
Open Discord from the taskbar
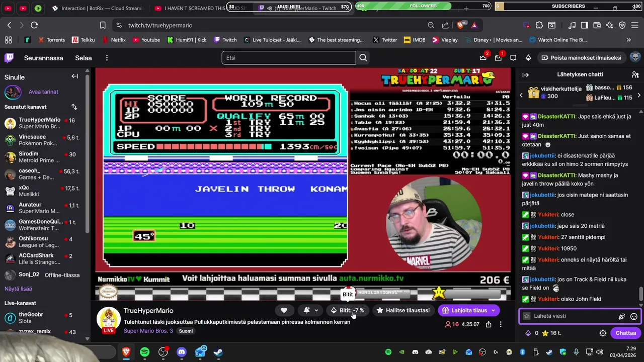(x=182, y=352)
